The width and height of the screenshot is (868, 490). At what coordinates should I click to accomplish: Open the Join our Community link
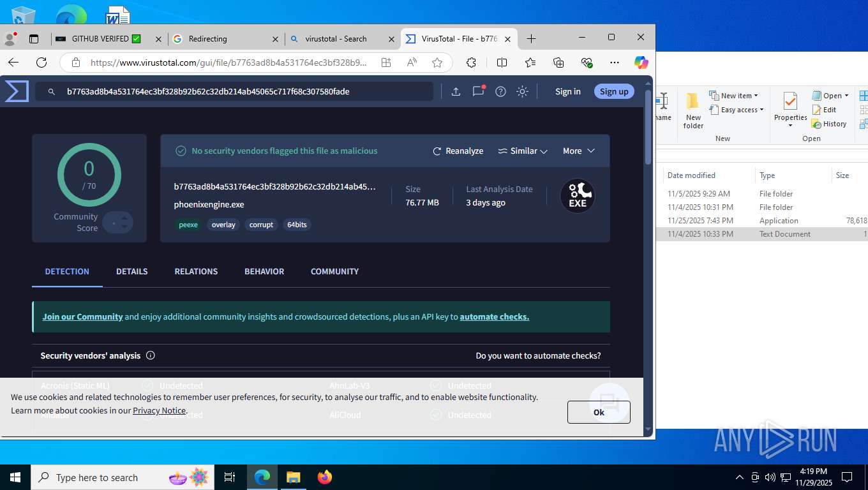point(82,316)
